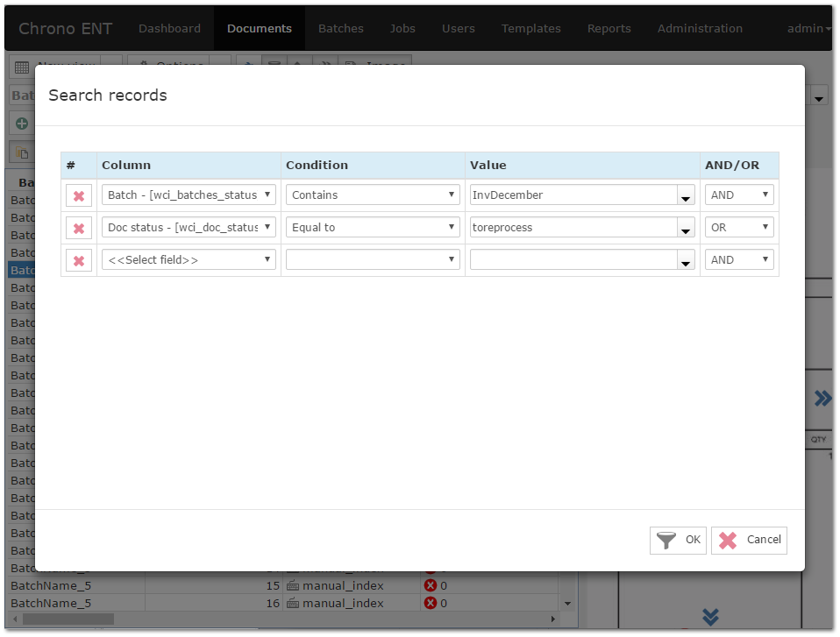Click the red error icon in row 15

coord(431,585)
